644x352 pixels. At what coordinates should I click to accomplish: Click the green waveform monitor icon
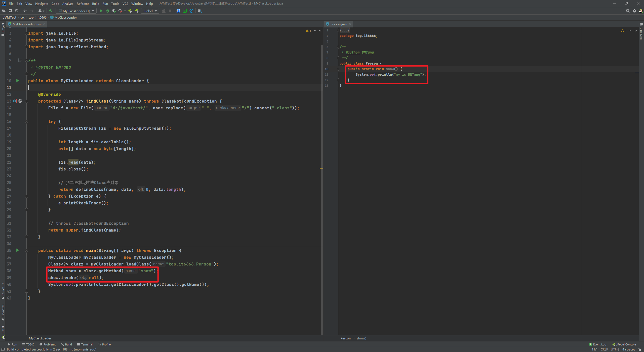[185, 11]
